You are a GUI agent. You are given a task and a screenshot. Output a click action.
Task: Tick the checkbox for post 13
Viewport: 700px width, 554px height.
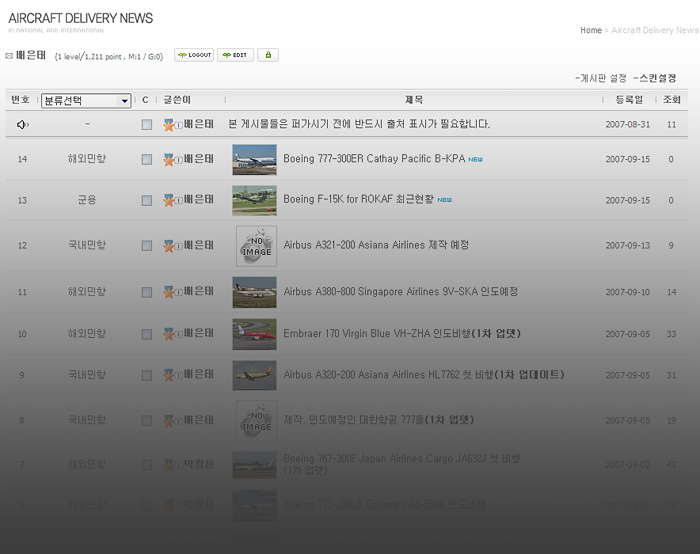point(146,200)
